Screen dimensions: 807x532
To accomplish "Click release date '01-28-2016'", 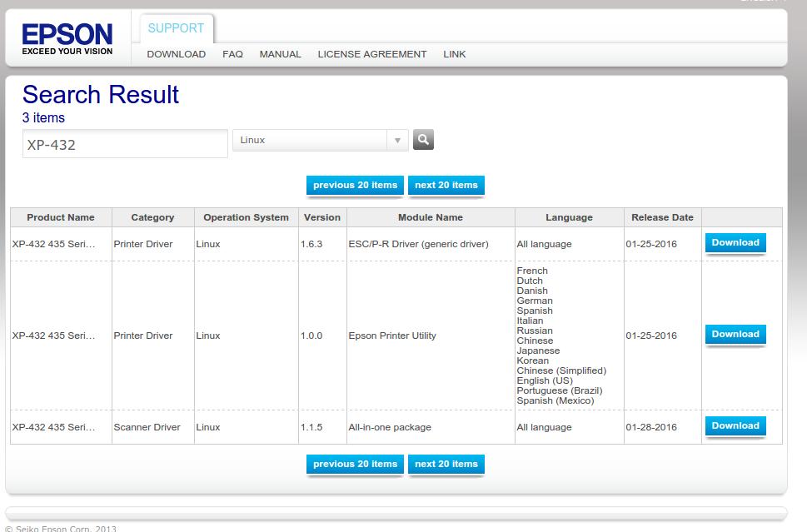I will 651,428.
